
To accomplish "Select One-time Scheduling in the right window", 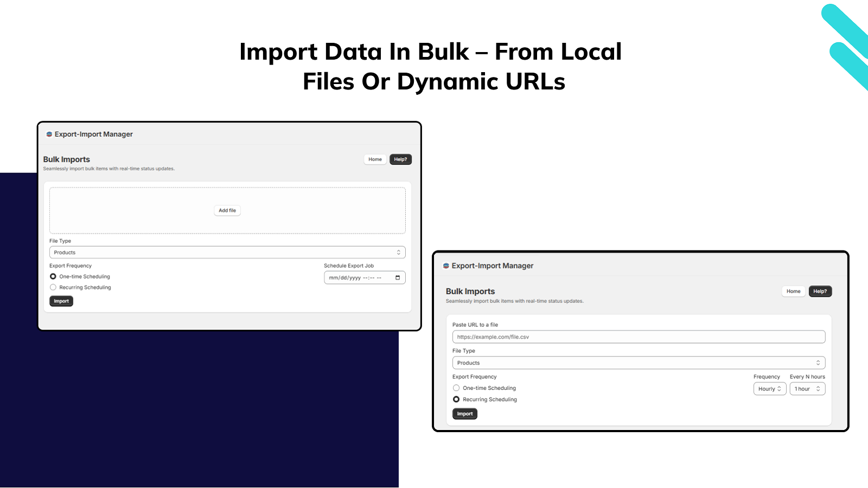I will 456,388.
